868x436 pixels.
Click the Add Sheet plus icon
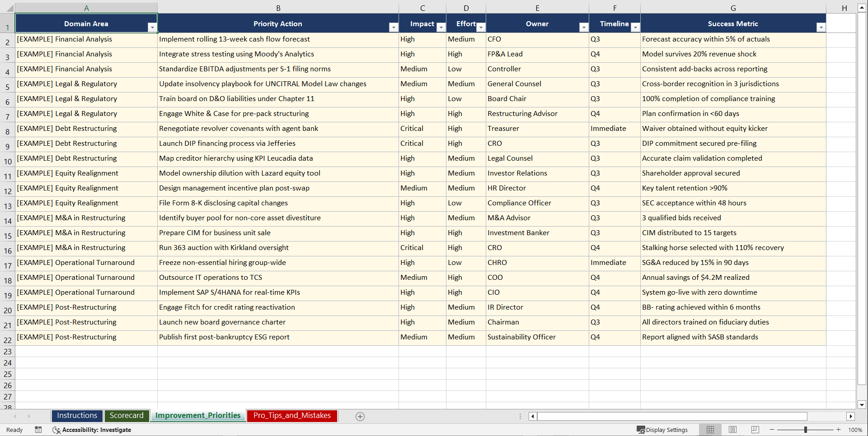tap(360, 416)
